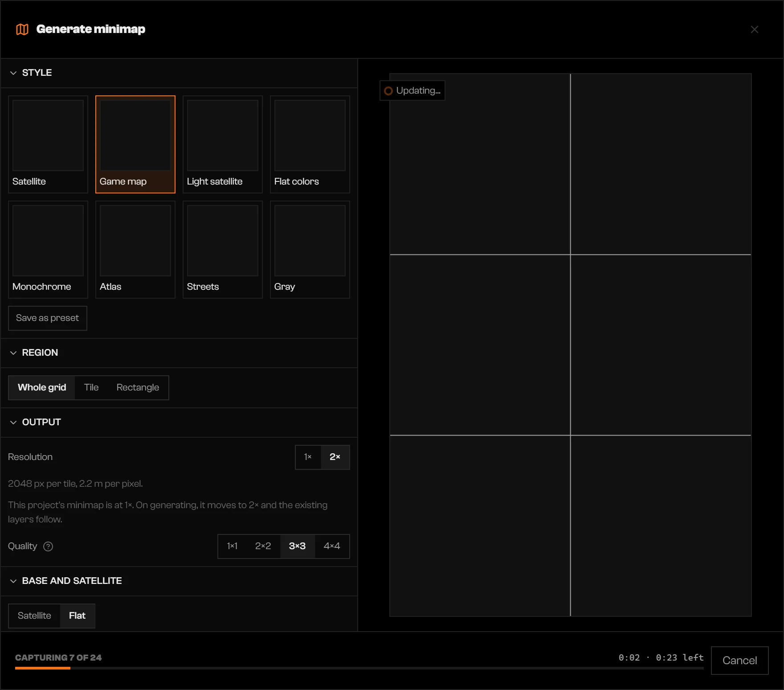Click the Updating... status badge
The height and width of the screenshot is (690, 784).
412,91
